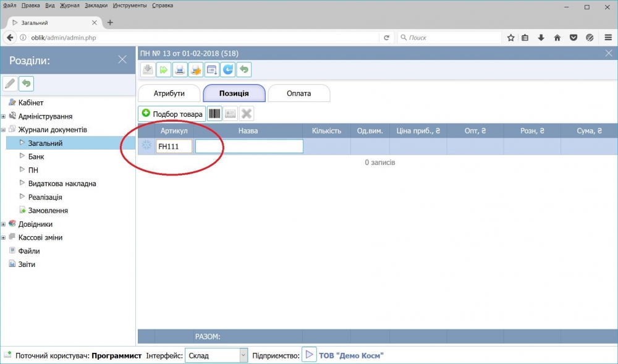Open the Журнал browser menu
Screen dimensions: 618x364
[69, 6]
